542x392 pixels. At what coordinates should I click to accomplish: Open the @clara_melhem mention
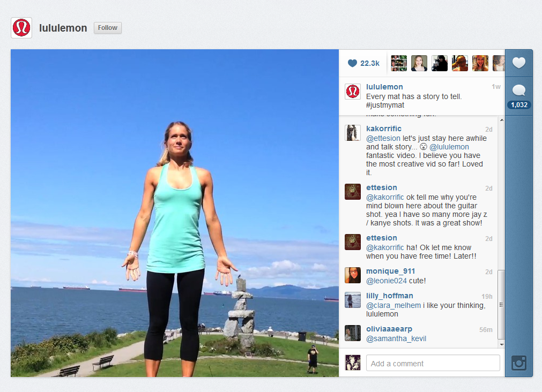pos(393,306)
